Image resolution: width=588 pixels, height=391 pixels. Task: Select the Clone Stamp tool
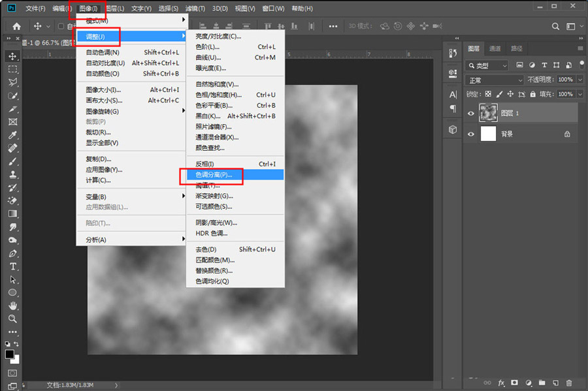[12, 174]
